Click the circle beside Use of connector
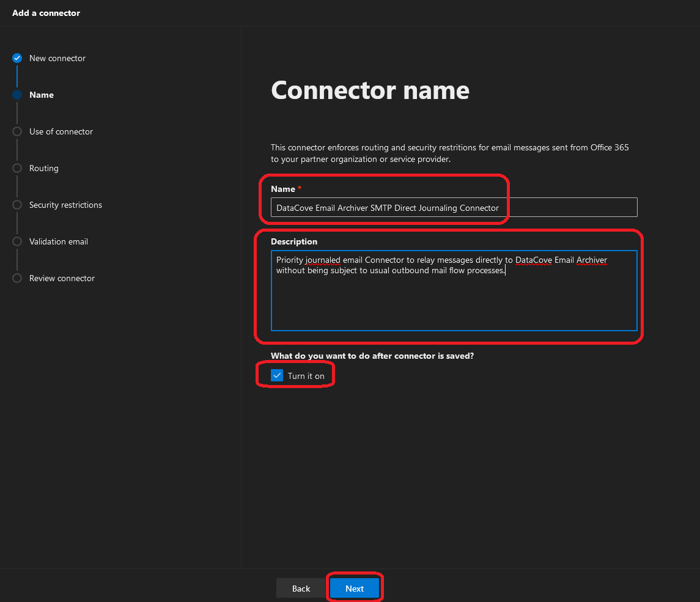 click(17, 131)
